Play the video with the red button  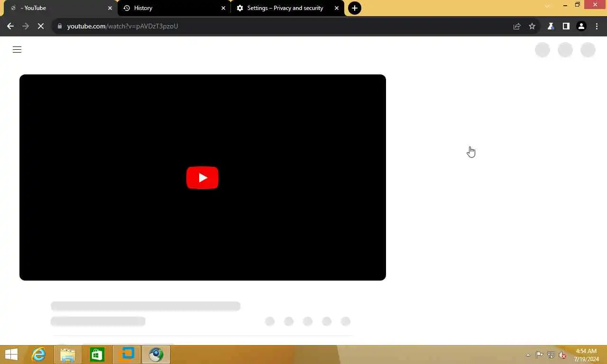[202, 178]
